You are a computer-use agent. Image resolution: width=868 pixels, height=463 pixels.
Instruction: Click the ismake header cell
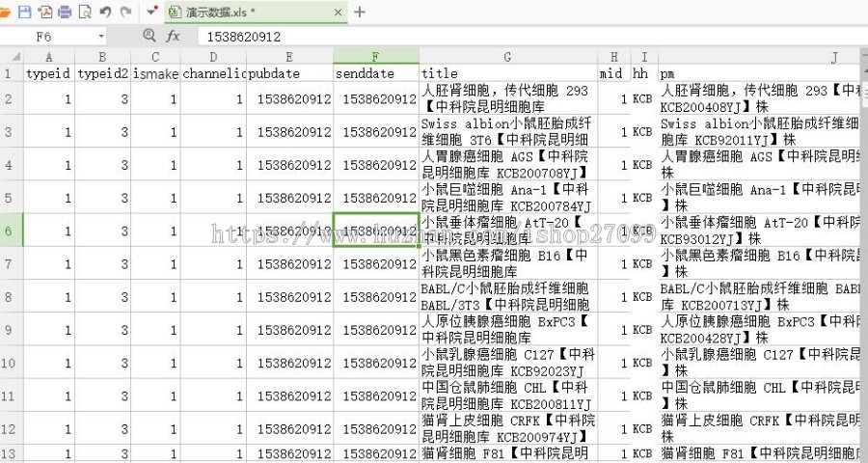point(155,73)
